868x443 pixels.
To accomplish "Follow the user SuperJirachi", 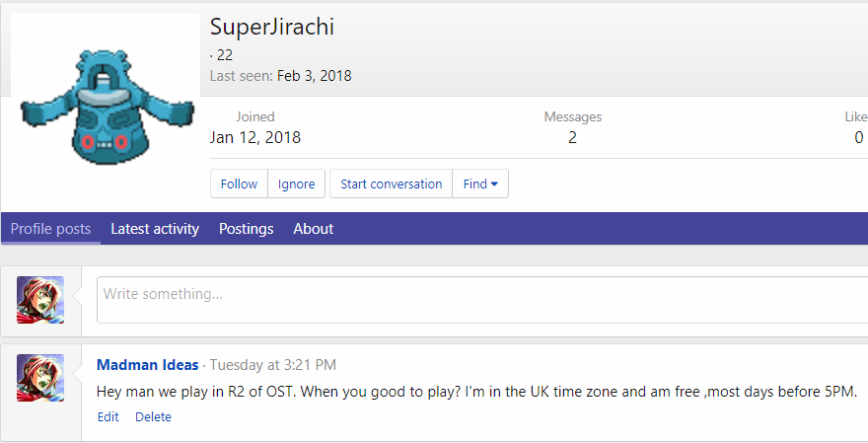I will [x=239, y=184].
